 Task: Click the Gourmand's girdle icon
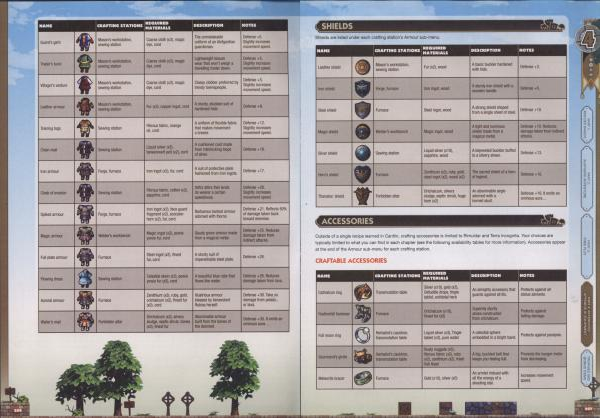[x=362, y=356]
